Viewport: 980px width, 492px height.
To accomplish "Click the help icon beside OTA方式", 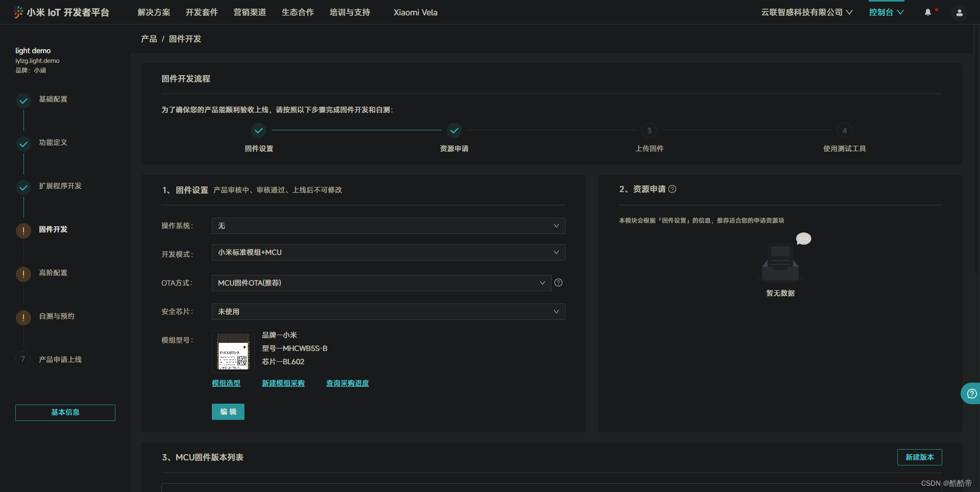I will [558, 283].
